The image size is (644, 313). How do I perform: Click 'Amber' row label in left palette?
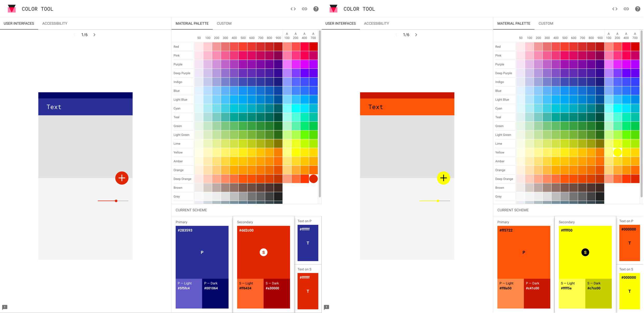(x=178, y=161)
